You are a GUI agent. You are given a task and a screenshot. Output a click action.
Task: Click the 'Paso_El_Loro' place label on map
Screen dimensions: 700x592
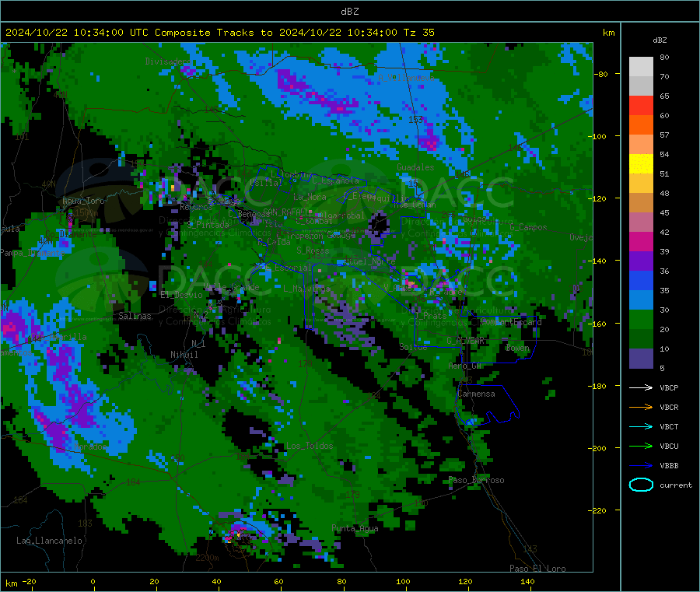(537, 569)
